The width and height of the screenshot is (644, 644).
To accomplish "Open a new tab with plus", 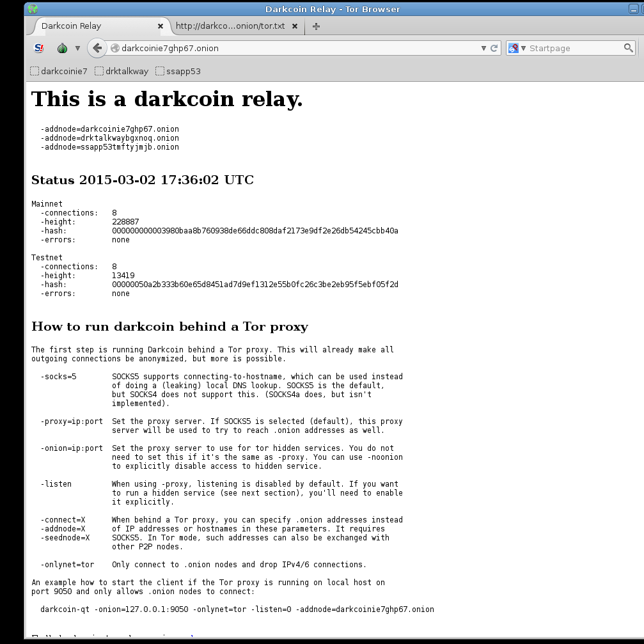I will click(316, 26).
